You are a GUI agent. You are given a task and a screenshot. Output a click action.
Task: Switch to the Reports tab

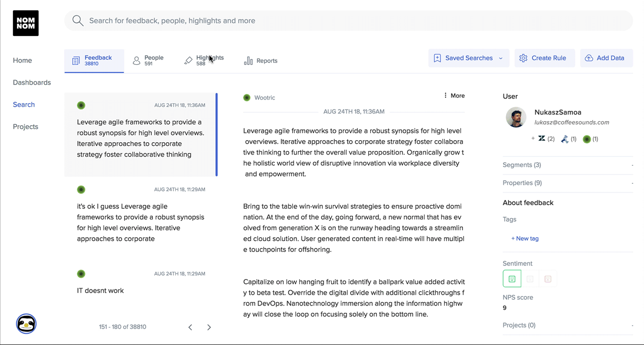(261, 61)
